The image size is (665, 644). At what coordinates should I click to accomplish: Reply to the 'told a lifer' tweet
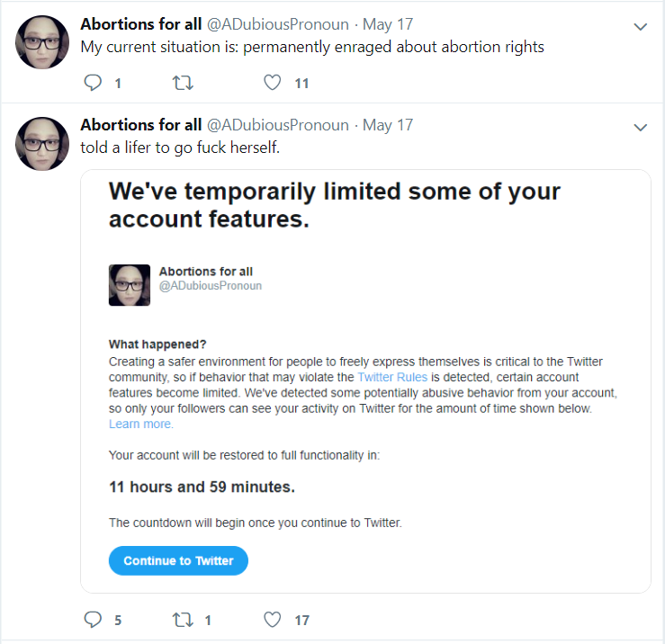coord(93,620)
